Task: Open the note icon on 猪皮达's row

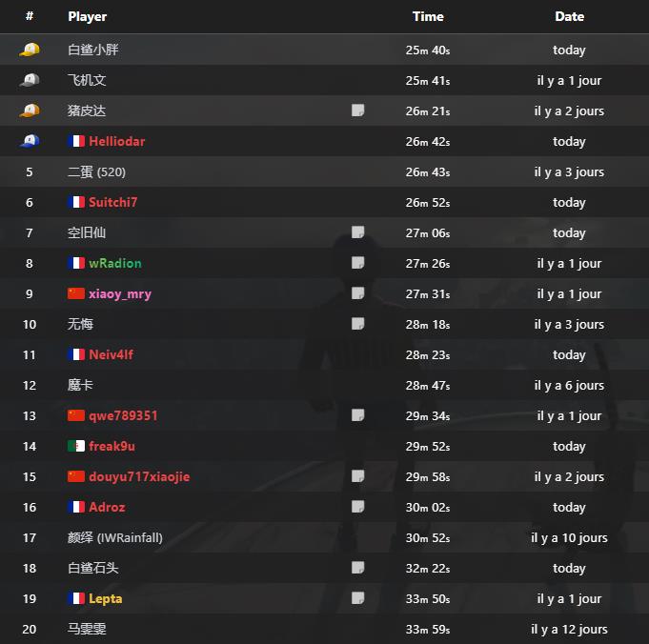Action: tap(357, 111)
